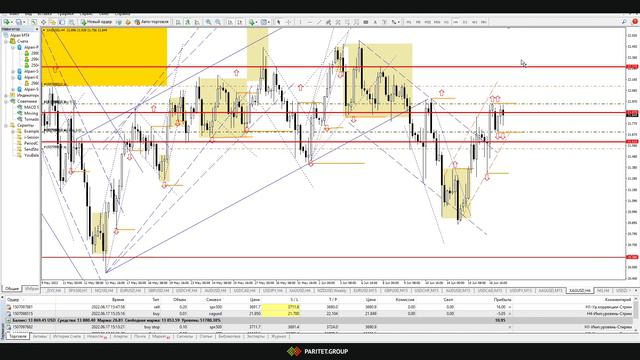Click the Новый ордер button
The width and height of the screenshot is (640, 360).
(97, 22)
